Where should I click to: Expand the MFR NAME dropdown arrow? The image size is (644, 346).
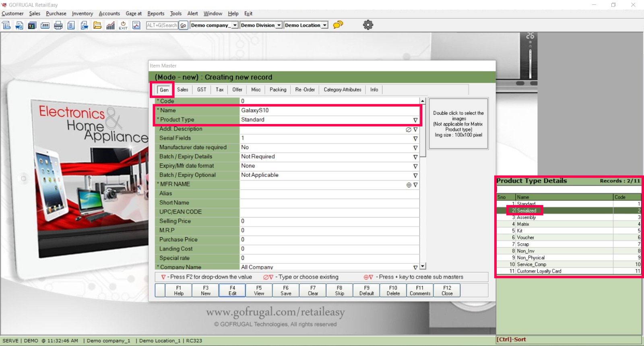pyautogui.click(x=415, y=185)
